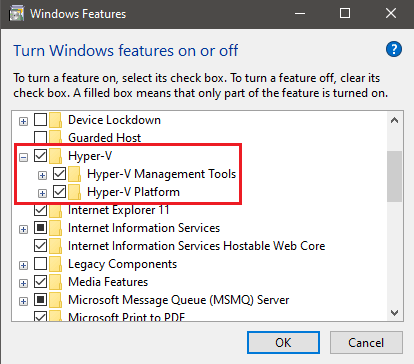Uncheck the Media Features checkbox
Screen dimensions: 414x364
[x=41, y=282]
